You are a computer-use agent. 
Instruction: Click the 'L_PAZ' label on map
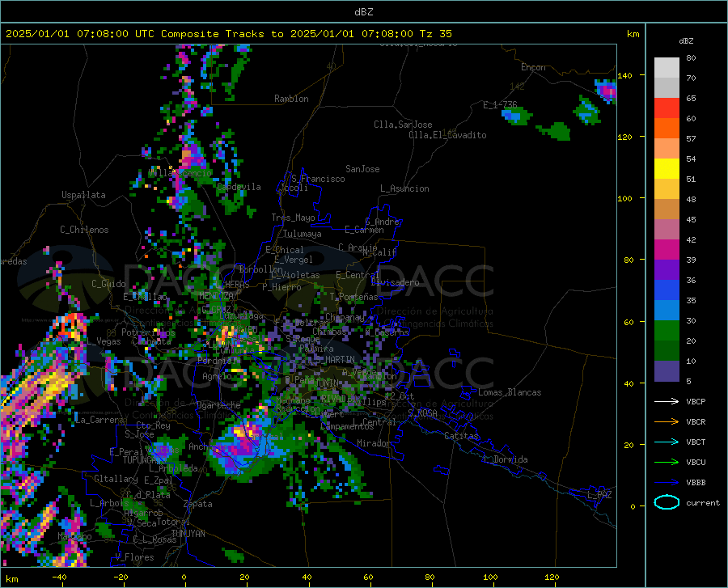[x=599, y=495]
